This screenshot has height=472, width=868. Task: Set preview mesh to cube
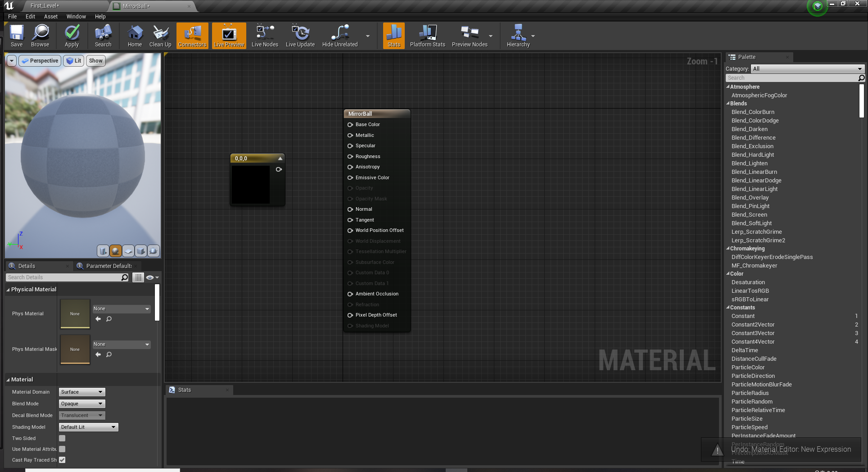[x=141, y=251]
